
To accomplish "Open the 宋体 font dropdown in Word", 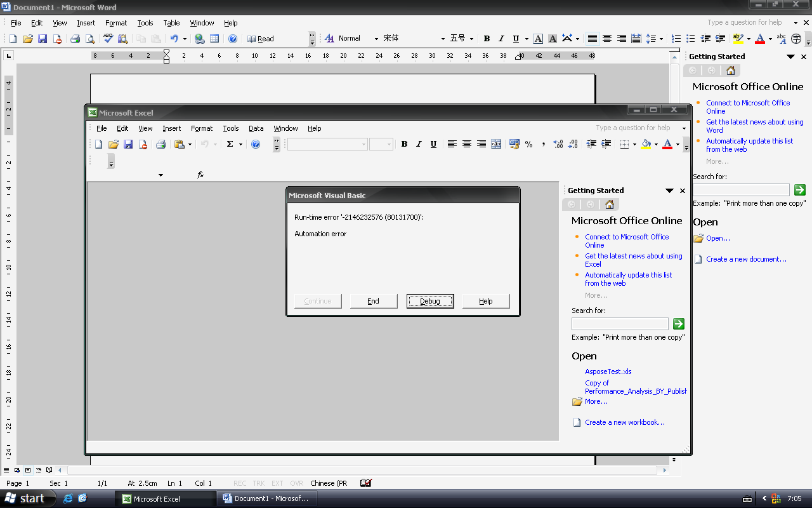I will (x=443, y=39).
